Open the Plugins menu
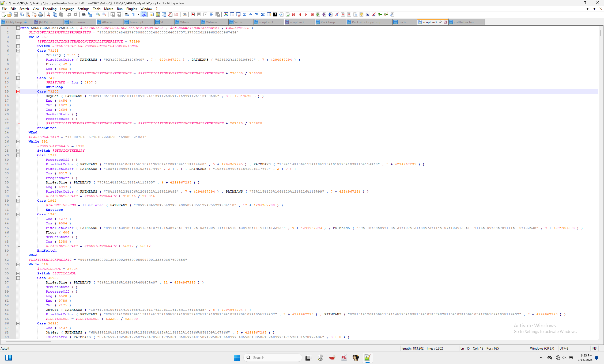Viewport: 604px width, 364px height. click(131, 9)
